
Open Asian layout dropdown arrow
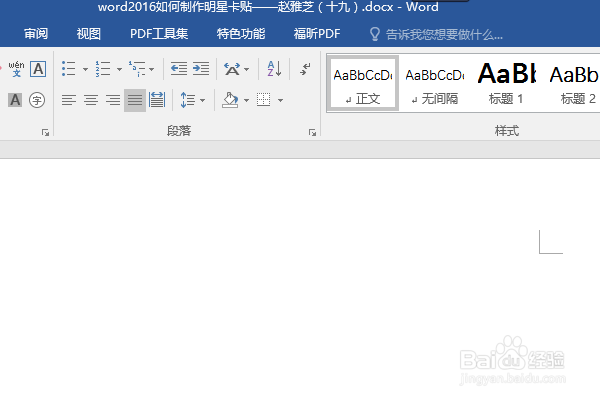tap(246, 69)
